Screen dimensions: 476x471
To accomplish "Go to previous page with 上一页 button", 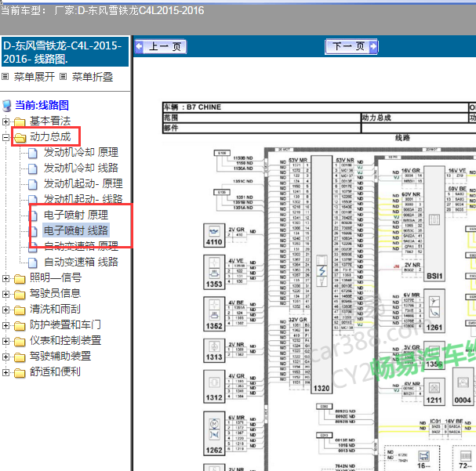I will (x=161, y=47).
